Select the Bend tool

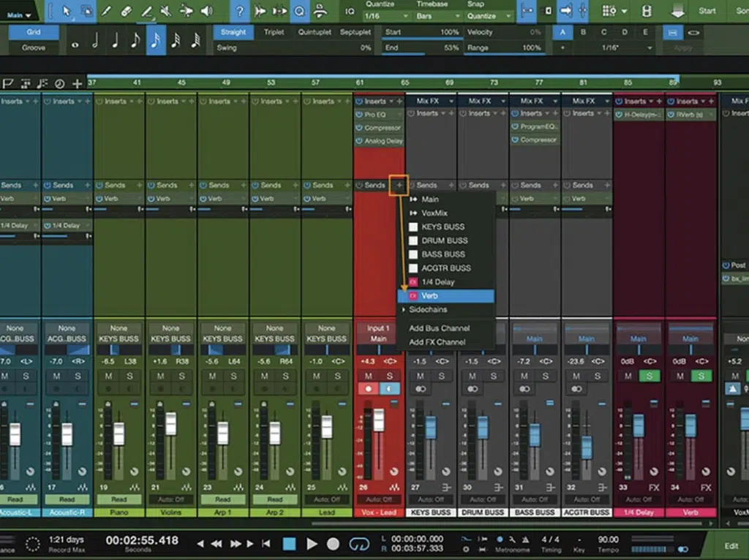[x=187, y=11]
